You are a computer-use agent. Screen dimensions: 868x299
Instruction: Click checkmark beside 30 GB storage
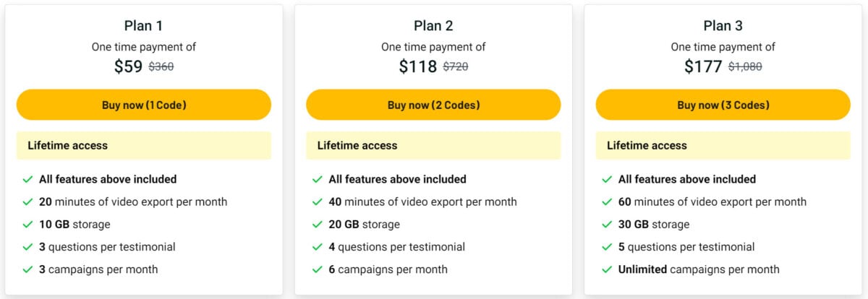(607, 225)
